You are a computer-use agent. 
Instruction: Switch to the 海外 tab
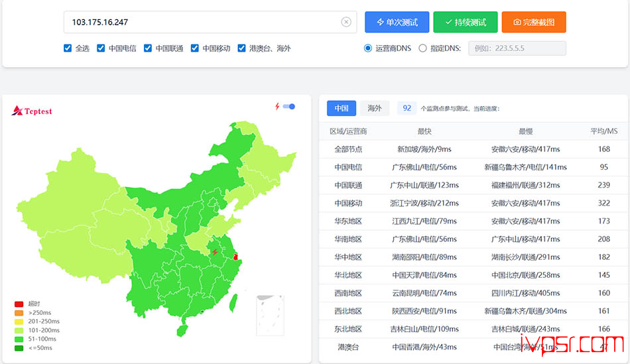[375, 108]
